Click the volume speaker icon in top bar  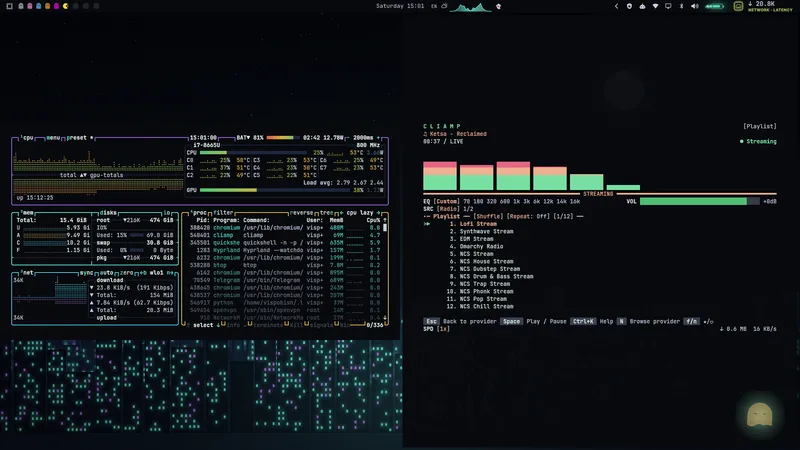tap(694, 6)
